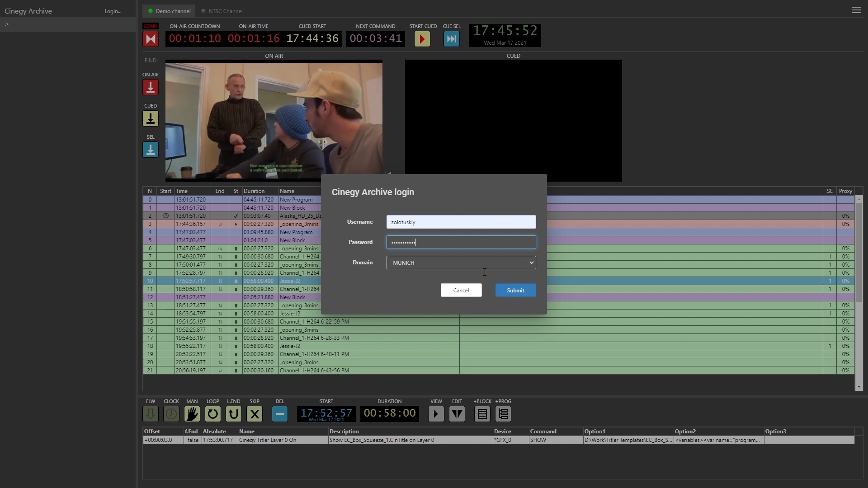Toggle the SKIP X icon

[255, 414]
